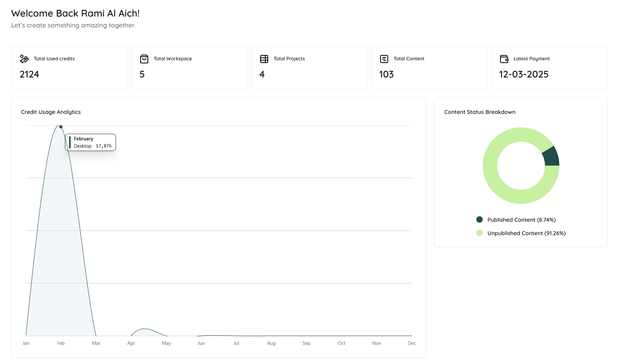The image size is (640, 364).
Task: Click the 103 total content value
Action: (x=386, y=74)
